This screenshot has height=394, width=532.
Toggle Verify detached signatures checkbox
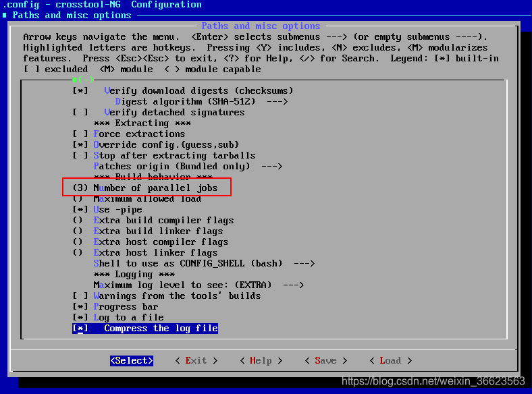[159, 113]
